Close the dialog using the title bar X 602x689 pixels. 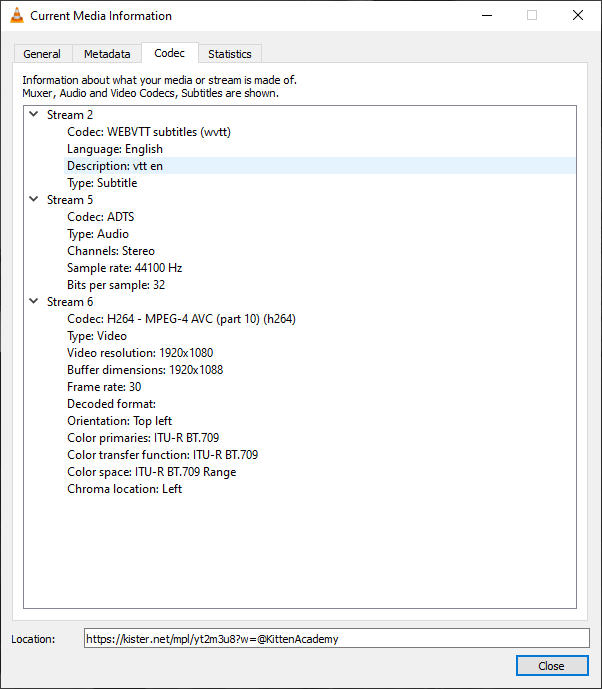click(577, 16)
